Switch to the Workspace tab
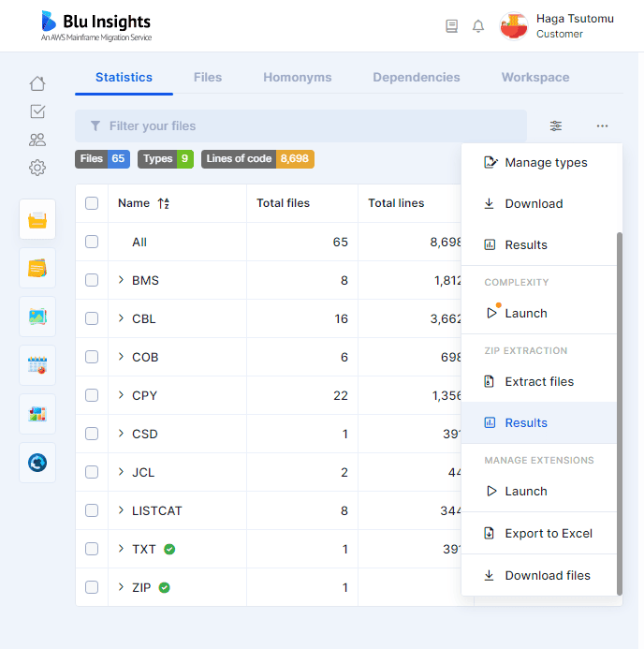The width and height of the screenshot is (644, 649). (x=535, y=78)
